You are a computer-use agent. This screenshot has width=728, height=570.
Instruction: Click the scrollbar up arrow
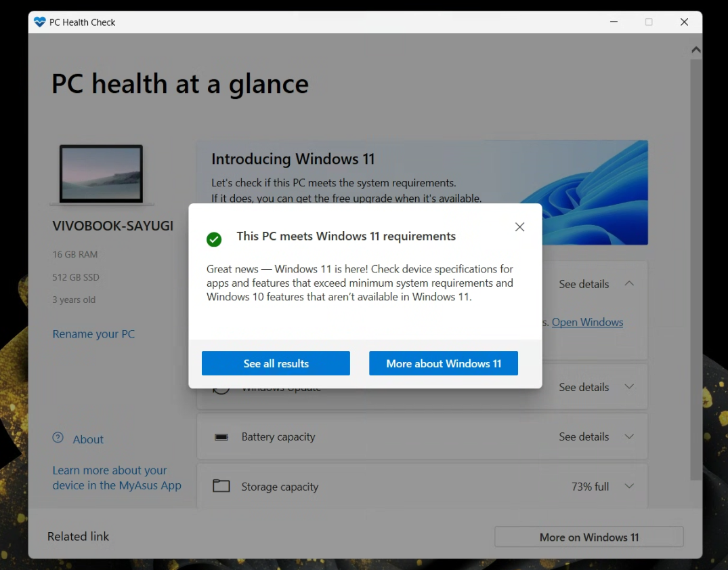tap(695, 50)
